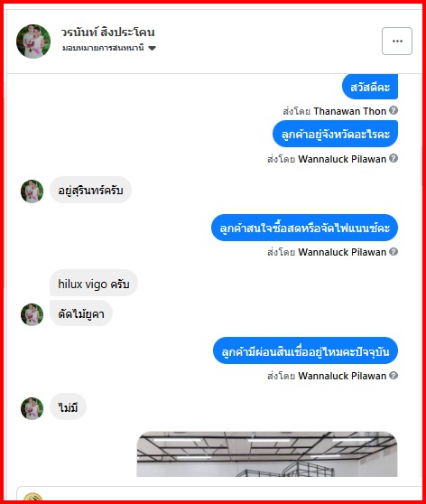Click help icon under ลูกค้าอยู่จังหวัดอะไรคะ message
Viewport: 426px width, 504px height.
pos(394,158)
